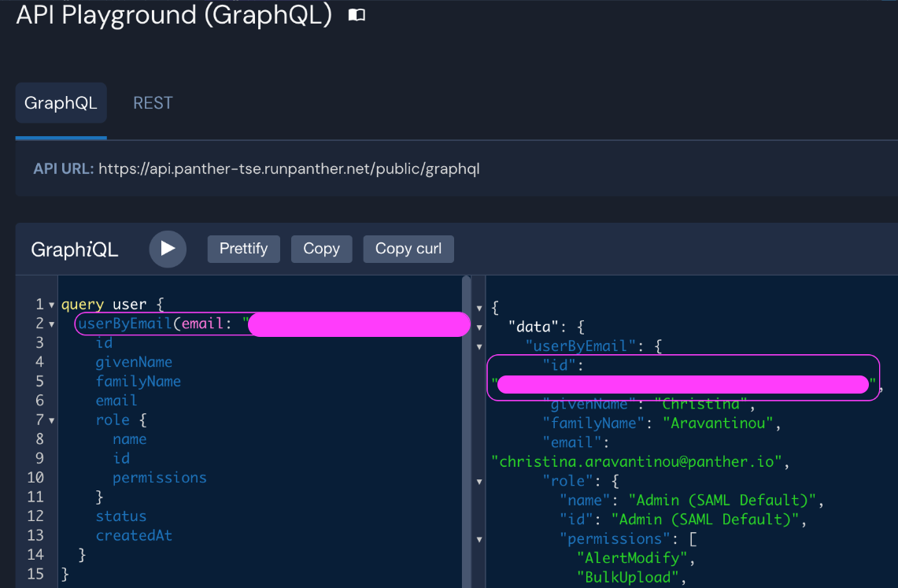The image size is (898, 588).
Task: Collapse the role block on line 7
Action: (51, 420)
